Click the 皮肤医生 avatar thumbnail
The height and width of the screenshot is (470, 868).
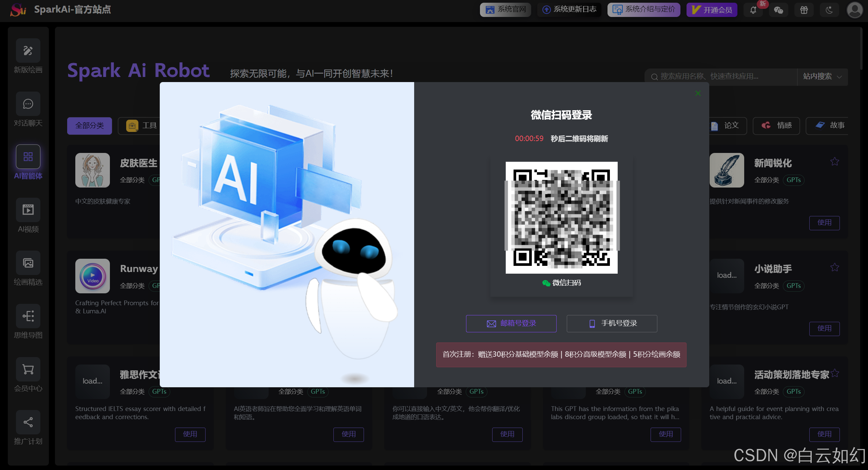coord(93,170)
